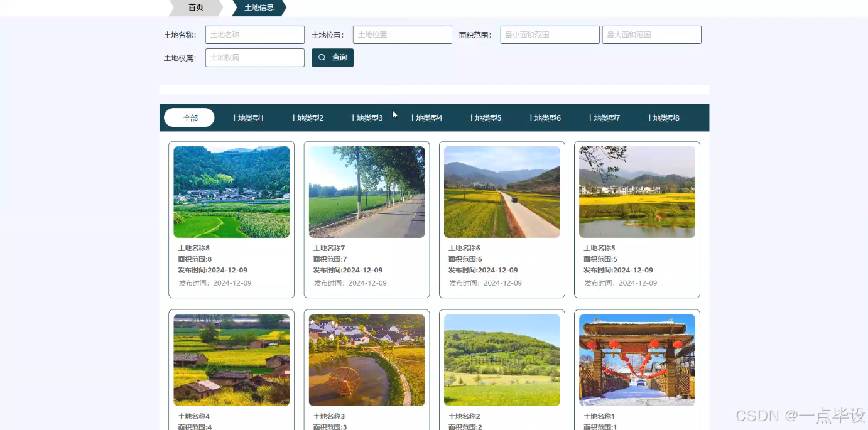Click the 查询 search button
The image size is (868, 430).
(332, 58)
